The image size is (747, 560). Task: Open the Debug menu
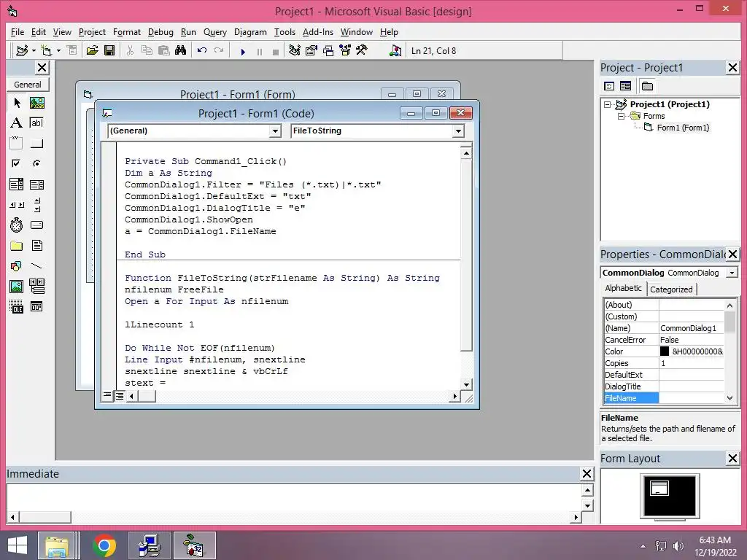click(160, 32)
